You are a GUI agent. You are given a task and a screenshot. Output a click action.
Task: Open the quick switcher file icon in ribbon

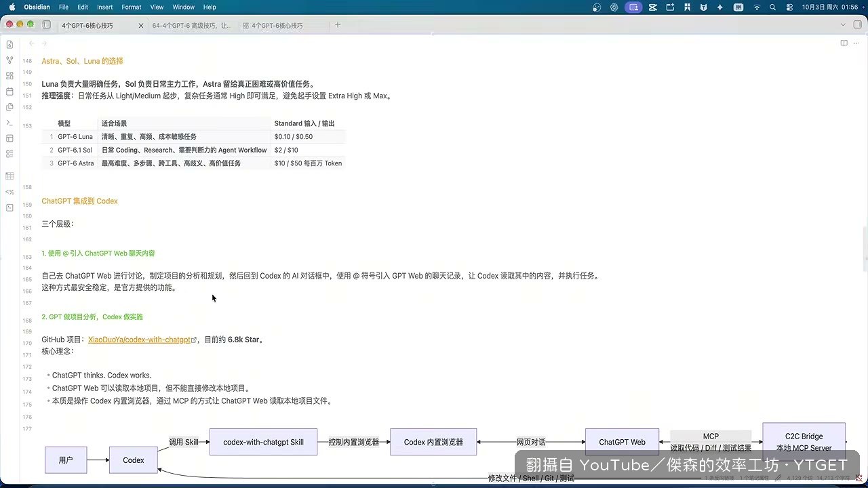point(9,44)
